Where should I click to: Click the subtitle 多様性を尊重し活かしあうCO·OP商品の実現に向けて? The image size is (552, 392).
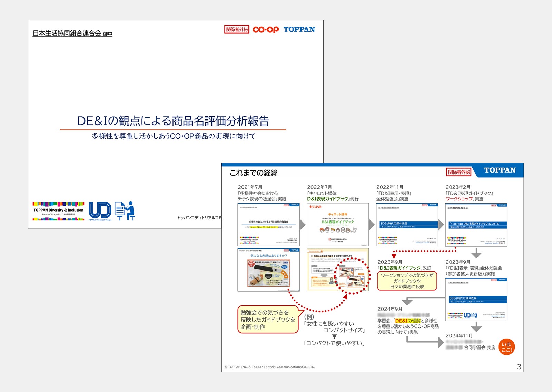[174, 136]
